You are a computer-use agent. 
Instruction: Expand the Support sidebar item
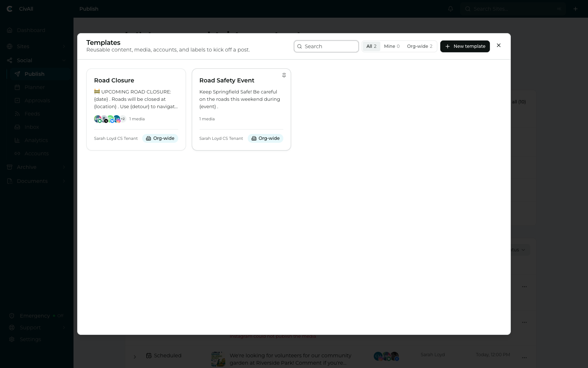(36, 328)
